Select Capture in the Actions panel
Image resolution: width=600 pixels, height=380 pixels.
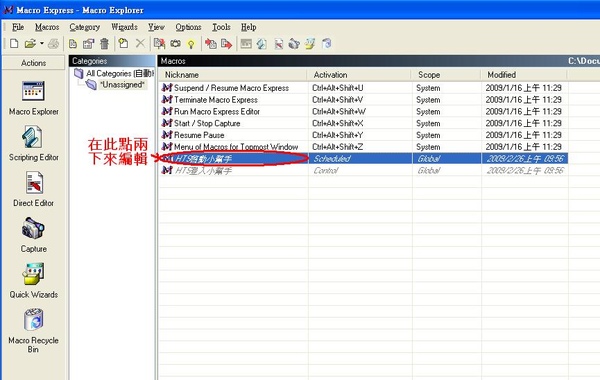pos(34,235)
